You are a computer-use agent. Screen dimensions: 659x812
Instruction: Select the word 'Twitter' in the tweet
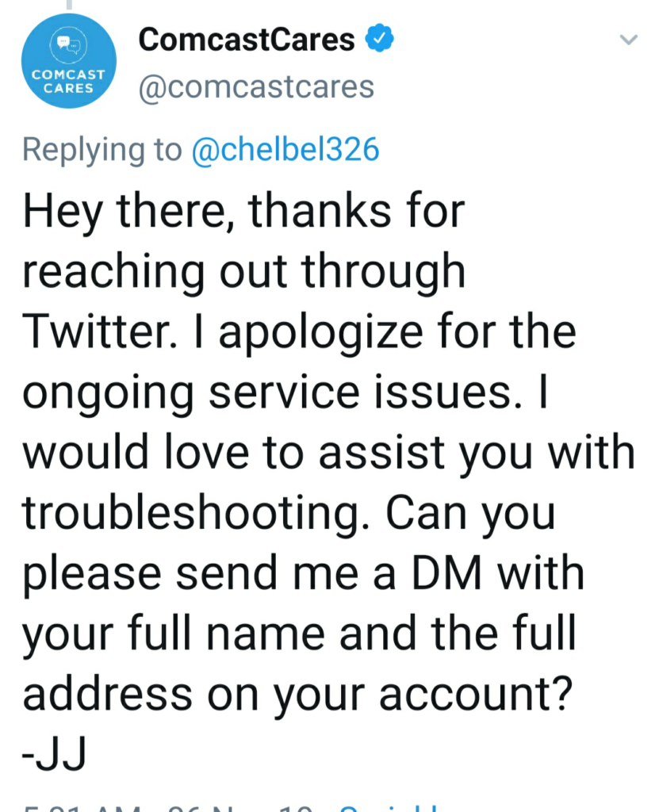point(98,331)
